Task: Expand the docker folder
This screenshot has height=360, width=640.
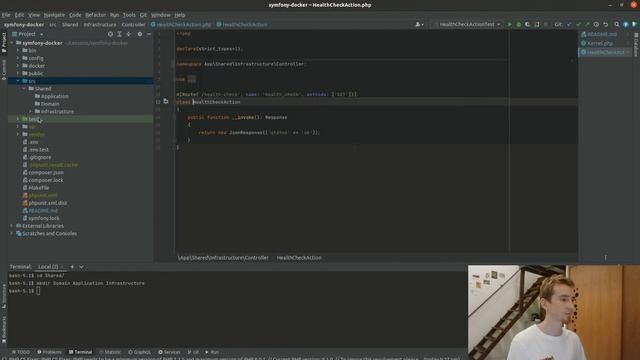Action: coord(18,66)
